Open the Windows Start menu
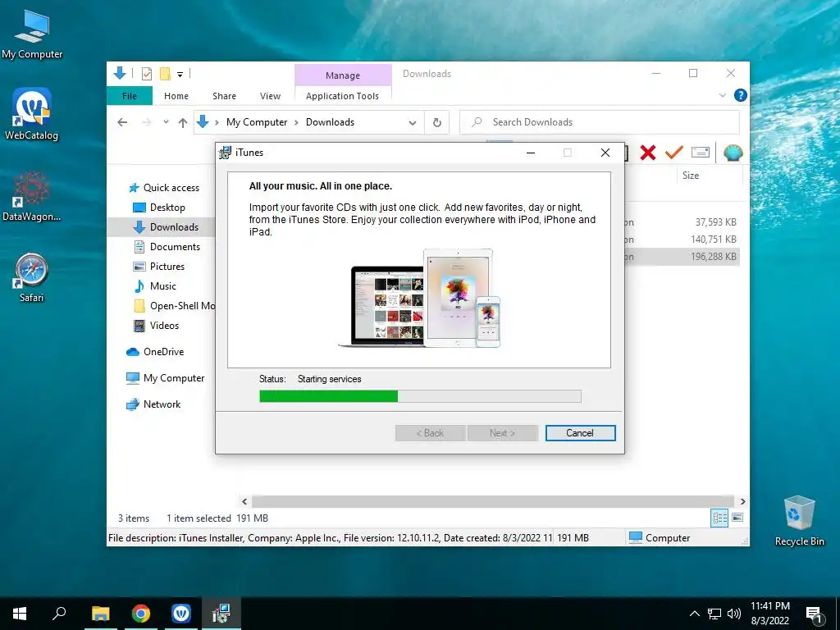Image resolution: width=840 pixels, height=630 pixels. (20, 614)
